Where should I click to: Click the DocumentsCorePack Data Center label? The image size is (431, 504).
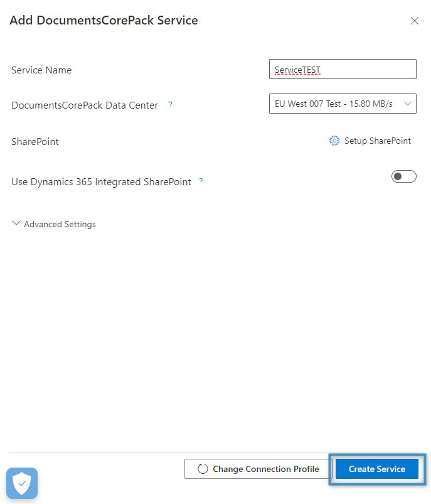tap(85, 105)
